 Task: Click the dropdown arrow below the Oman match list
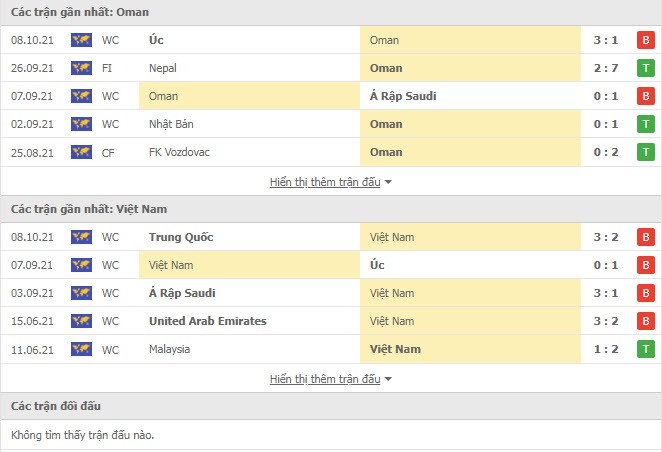click(388, 182)
